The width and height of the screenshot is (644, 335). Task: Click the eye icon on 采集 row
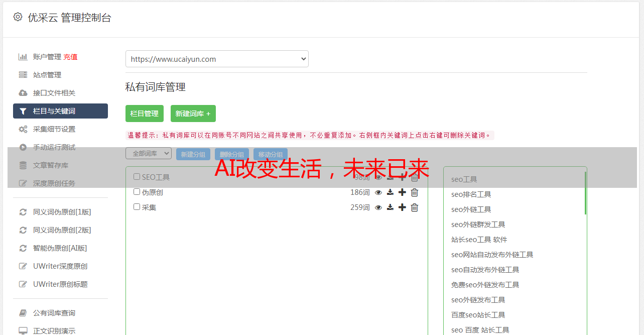(x=378, y=207)
